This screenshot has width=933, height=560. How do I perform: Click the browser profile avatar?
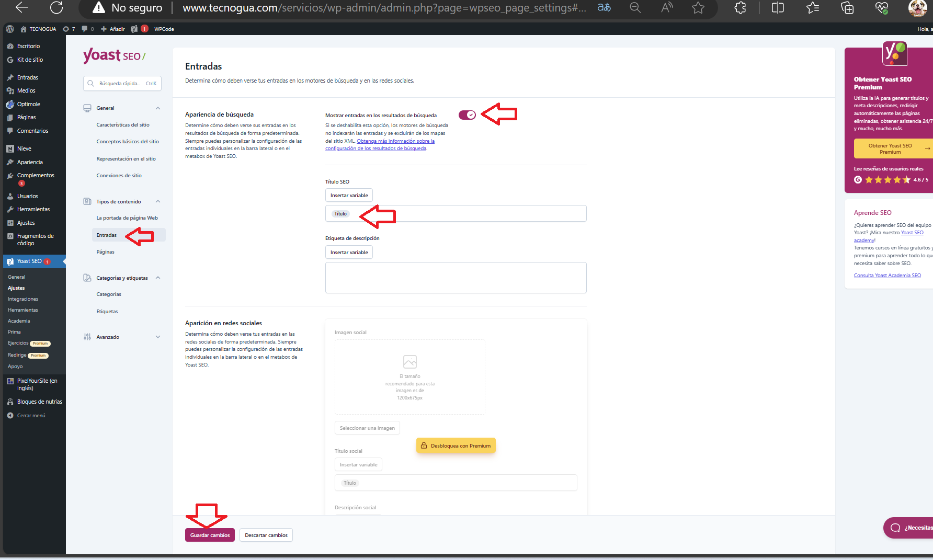pyautogui.click(x=917, y=7)
